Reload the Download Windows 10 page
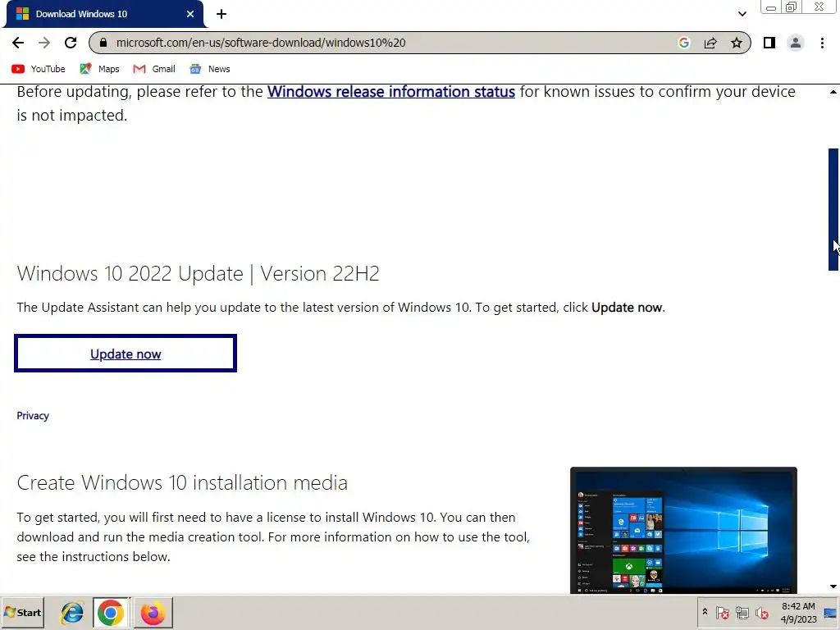This screenshot has height=630, width=840. (x=71, y=43)
